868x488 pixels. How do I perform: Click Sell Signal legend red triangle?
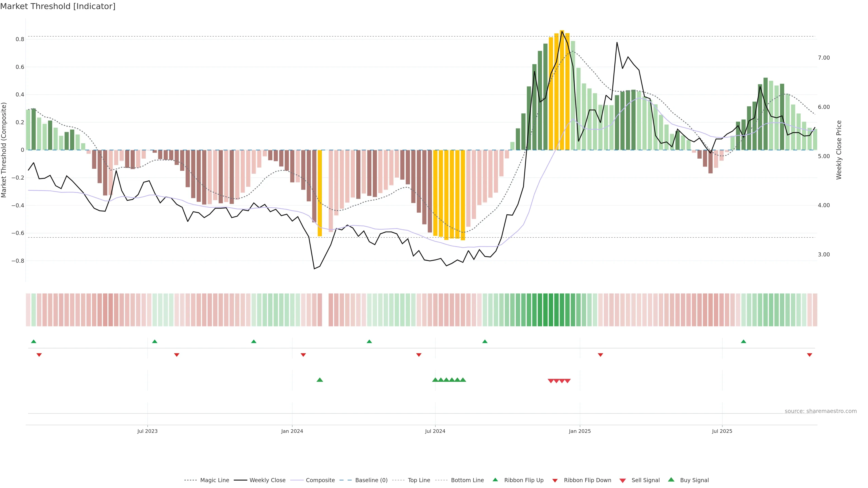click(622, 481)
